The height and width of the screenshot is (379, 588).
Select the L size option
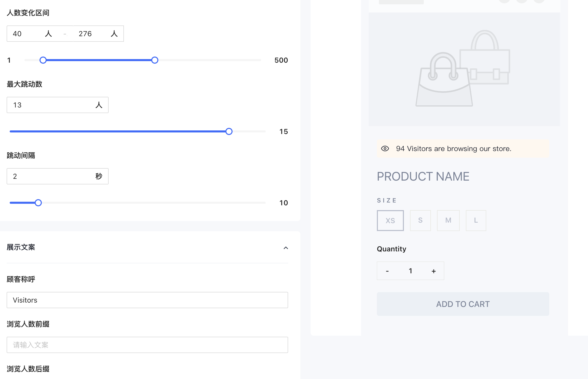coord(476,221)
